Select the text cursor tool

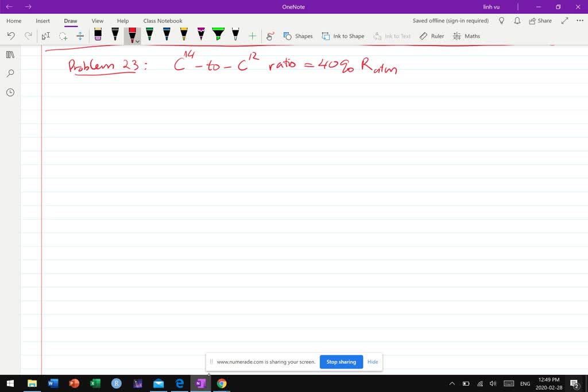pos(46,36)
